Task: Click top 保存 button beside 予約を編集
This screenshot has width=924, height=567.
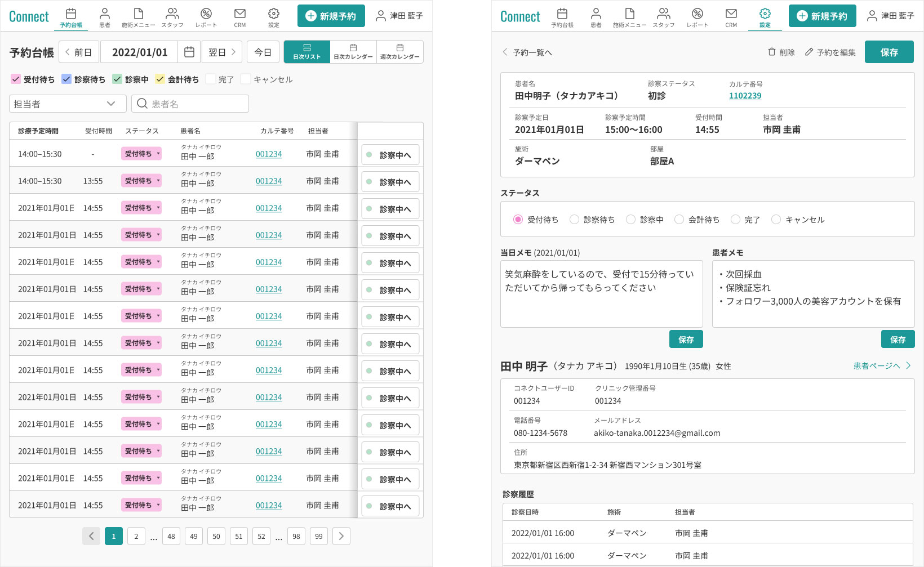Action: click(x=889, y=52)
